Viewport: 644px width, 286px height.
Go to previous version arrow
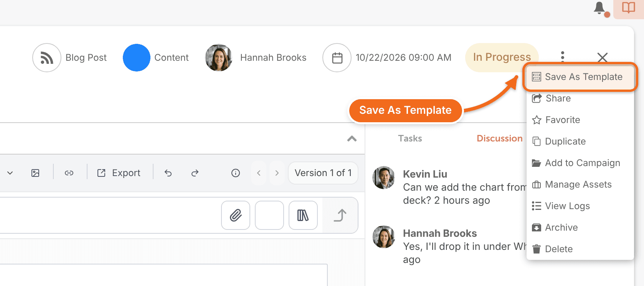259,173
